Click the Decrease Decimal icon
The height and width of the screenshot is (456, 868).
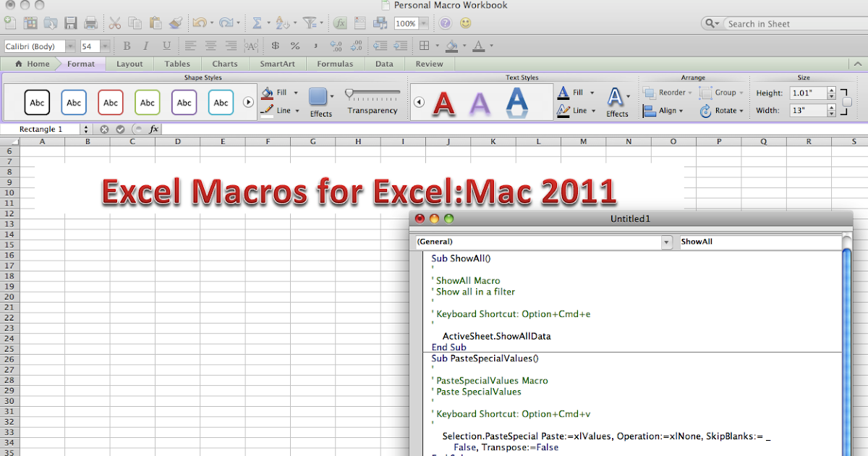(356, 46)
